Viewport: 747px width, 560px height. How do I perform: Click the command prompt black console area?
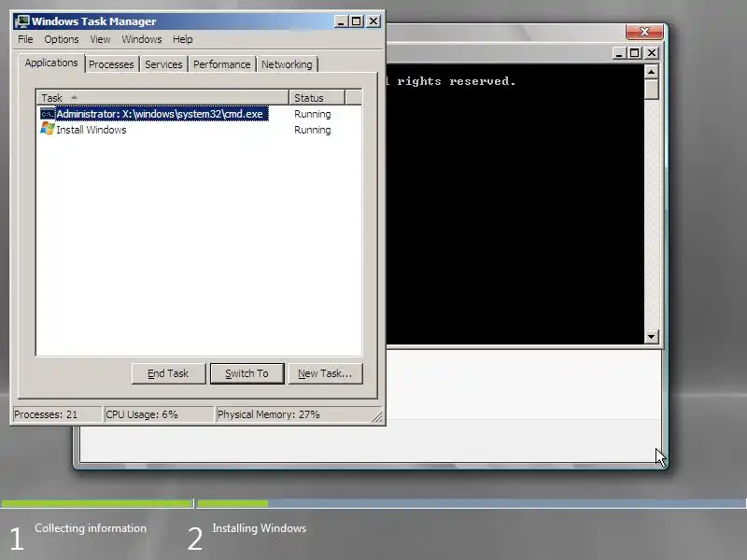point(515,203)
